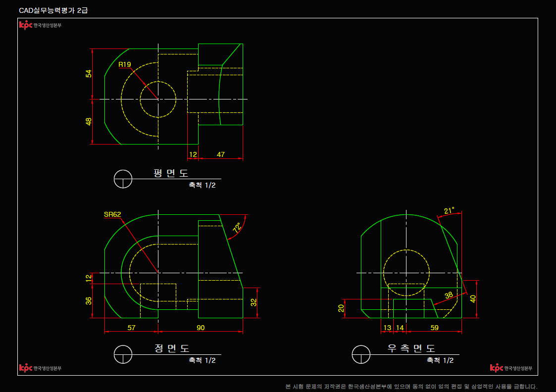
Task: Click the title text CAD실무능력평가 2급
Action: coord(53,10)
